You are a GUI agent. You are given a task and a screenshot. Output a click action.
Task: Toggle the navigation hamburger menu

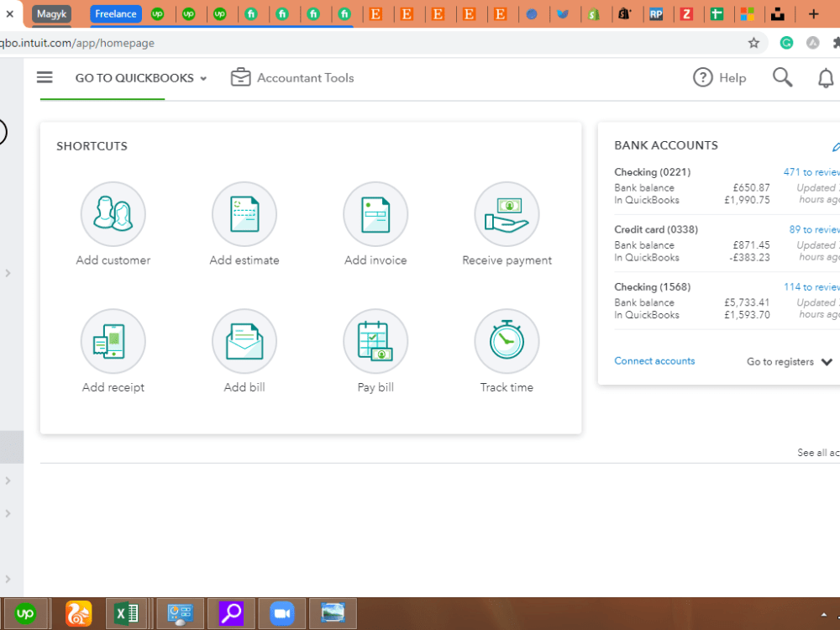45,76
